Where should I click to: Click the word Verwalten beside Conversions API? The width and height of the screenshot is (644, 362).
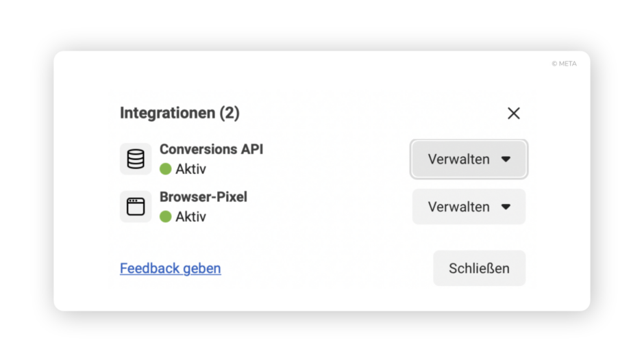pos(459,159)
